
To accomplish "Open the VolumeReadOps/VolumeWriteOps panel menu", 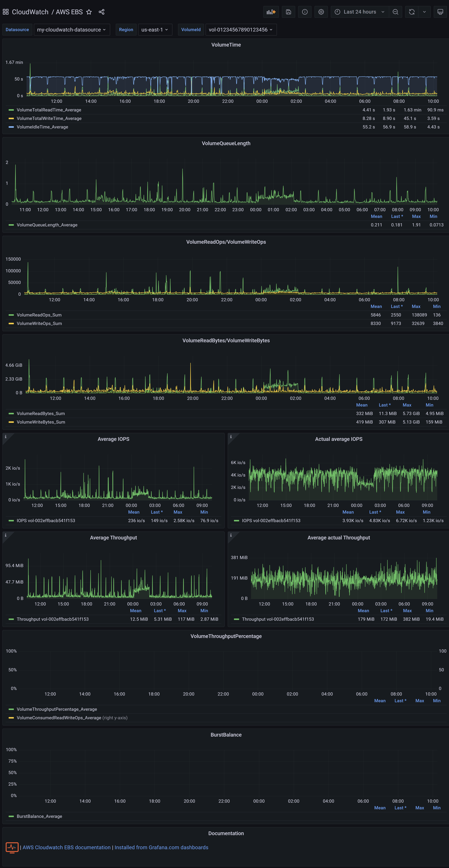I will click(x=226, y=242).
